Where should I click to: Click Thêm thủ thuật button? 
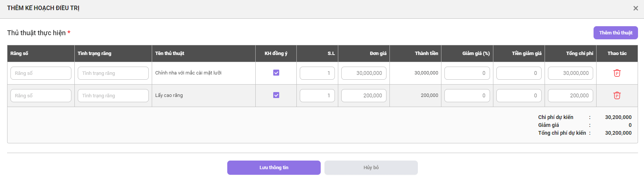coord(616,33)
